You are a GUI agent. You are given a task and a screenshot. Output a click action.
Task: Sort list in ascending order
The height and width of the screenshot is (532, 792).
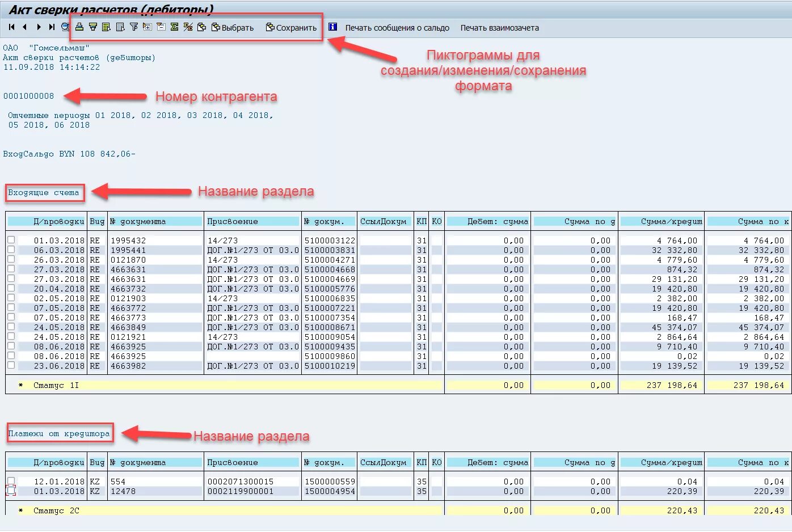tap(79, 27)
